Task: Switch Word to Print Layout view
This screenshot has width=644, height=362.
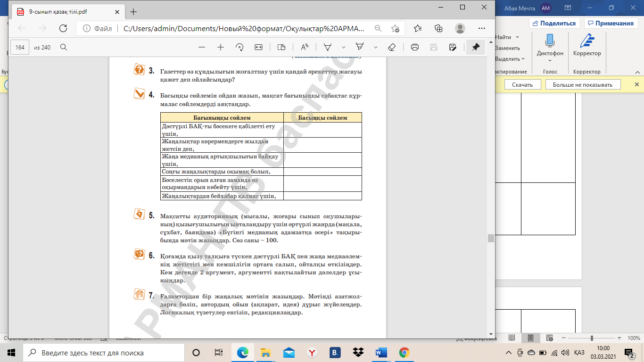Action: coord(530,338)
